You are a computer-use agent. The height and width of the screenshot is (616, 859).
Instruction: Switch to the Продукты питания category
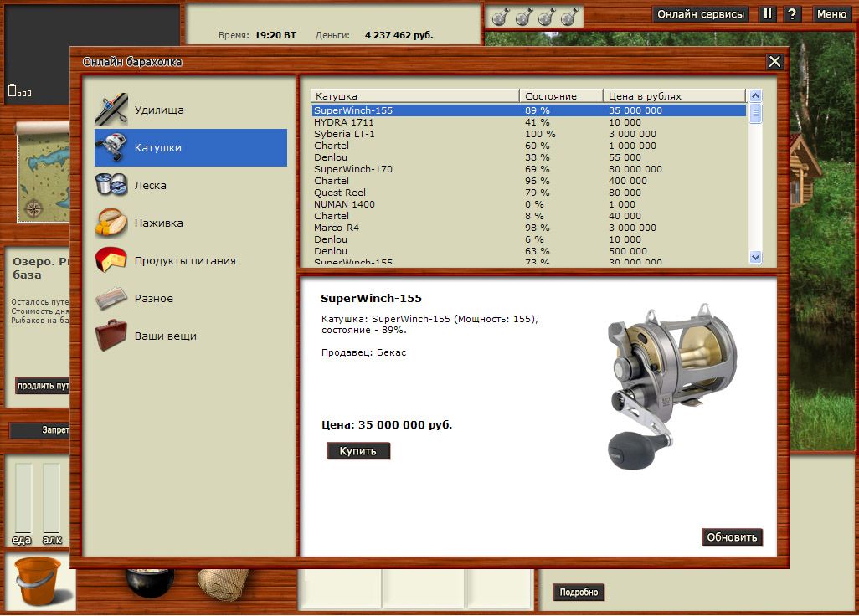[x=191, y=260]
